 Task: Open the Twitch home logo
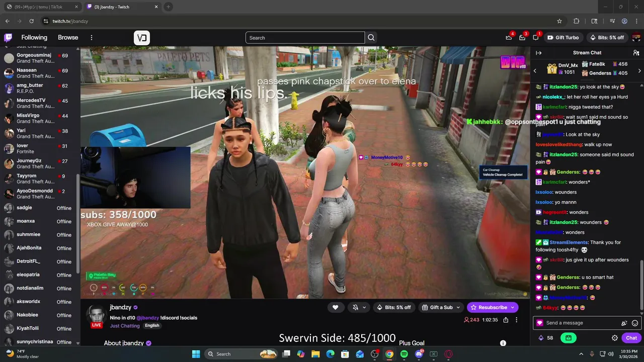[x=8, y=38]
